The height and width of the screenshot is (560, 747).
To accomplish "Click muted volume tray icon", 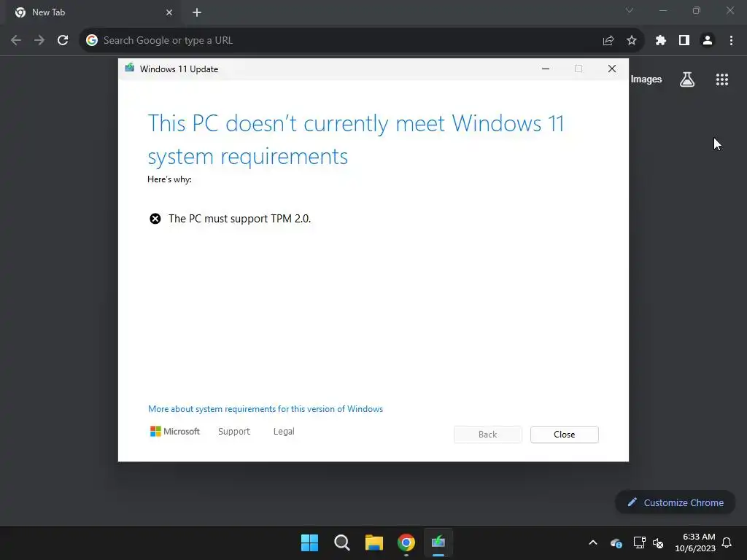I will click(x=658, y=542).
